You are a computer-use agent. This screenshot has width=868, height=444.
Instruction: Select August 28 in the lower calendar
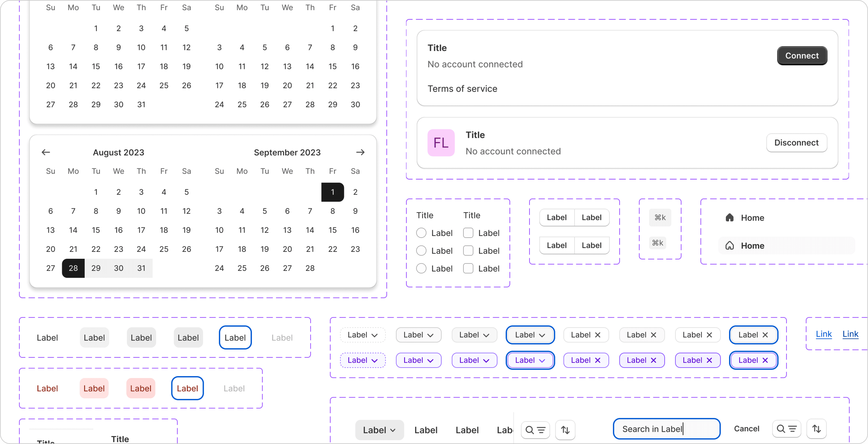pos(73,268)
